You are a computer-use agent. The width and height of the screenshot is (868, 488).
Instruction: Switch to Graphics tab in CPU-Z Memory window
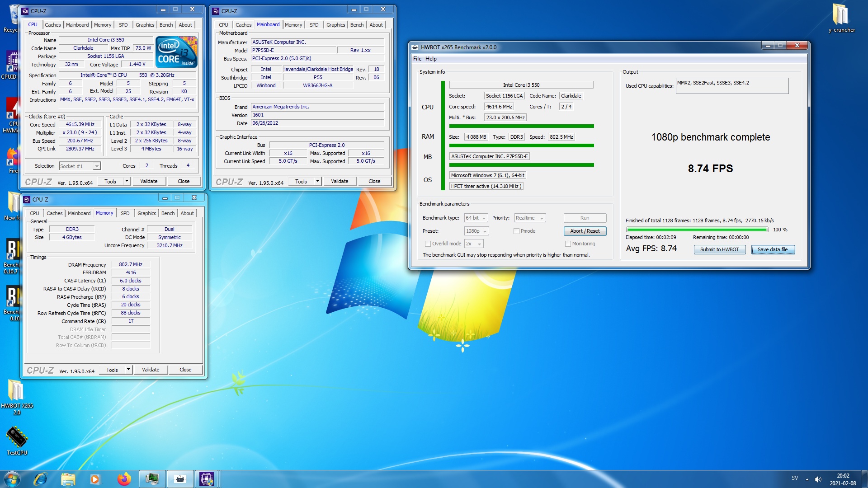tap(146, 213)
